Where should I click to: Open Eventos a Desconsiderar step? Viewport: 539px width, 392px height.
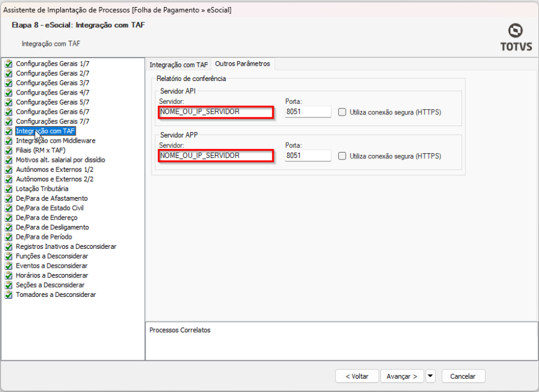pos(52,266)
